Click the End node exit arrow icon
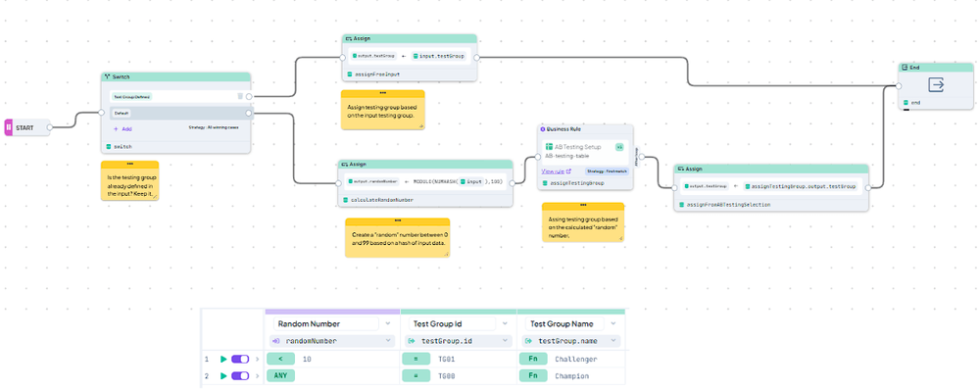Image resolution: width=980 pixels, height=390 pixels. point(936,84)
